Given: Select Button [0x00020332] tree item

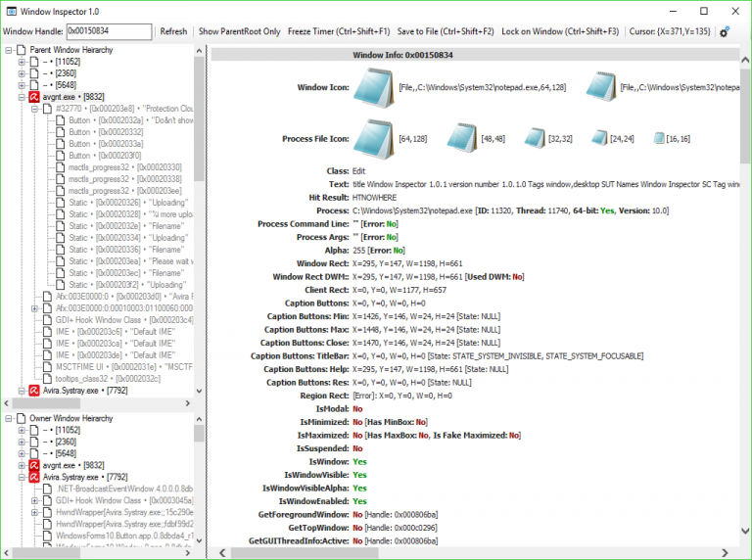Looking at the screenshot, I should [106, 132].
